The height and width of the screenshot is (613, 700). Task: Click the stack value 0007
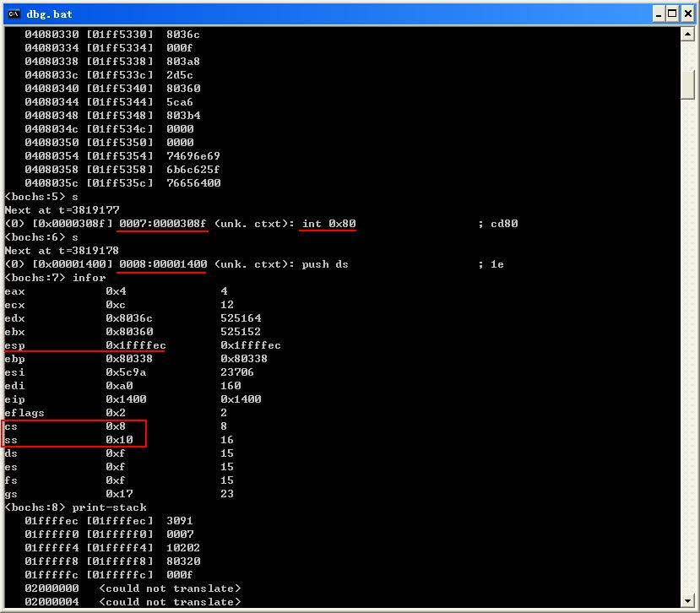click(x=180, y=534)
